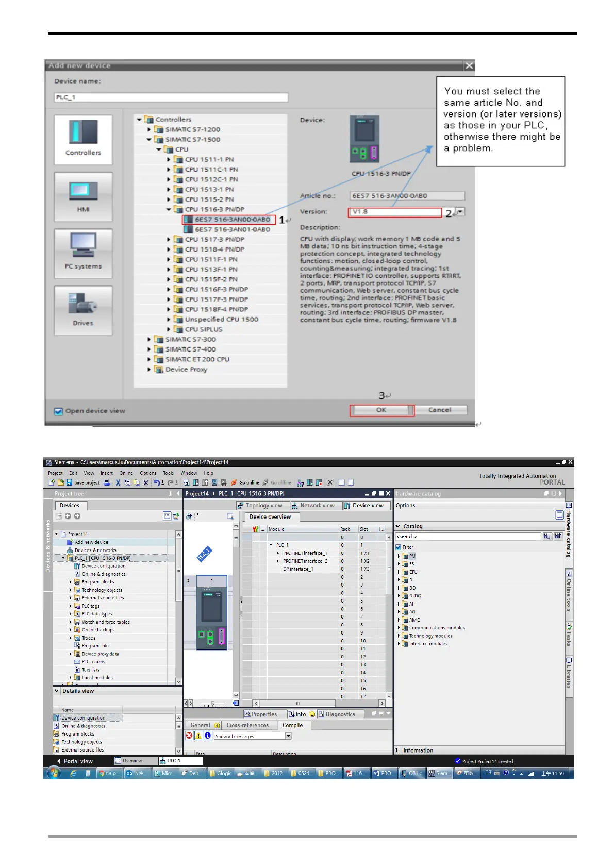The width and height of the screenshot is (614, 868).
Task: Select PC systems category button
Action: coord(83,254)
